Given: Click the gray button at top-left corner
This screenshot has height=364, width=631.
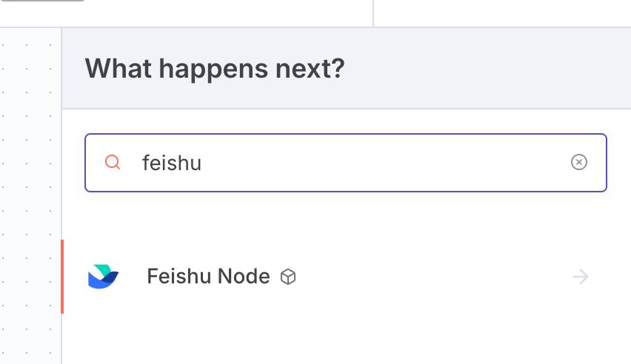Looking at the screenshot, I should coord(42,1).
